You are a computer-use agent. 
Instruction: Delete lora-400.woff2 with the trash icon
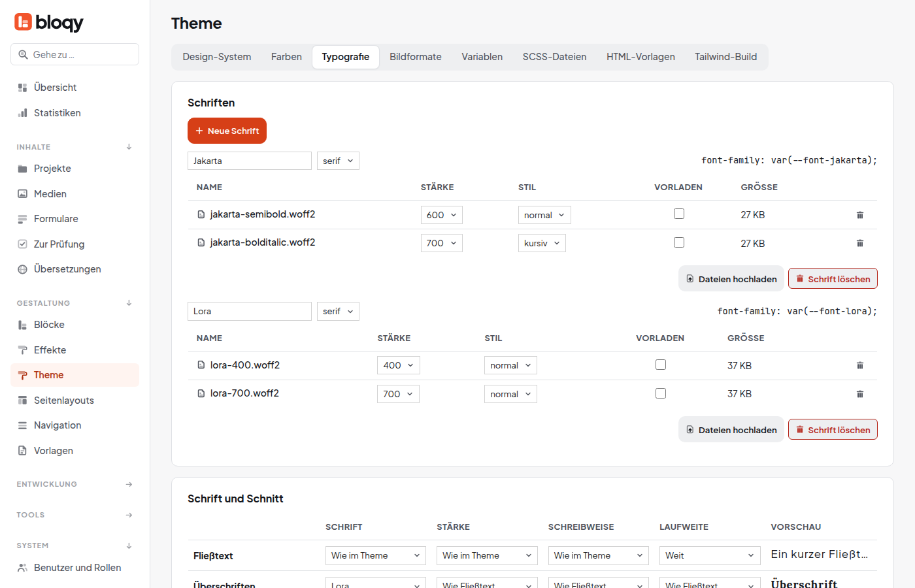(x=860, y=366)
